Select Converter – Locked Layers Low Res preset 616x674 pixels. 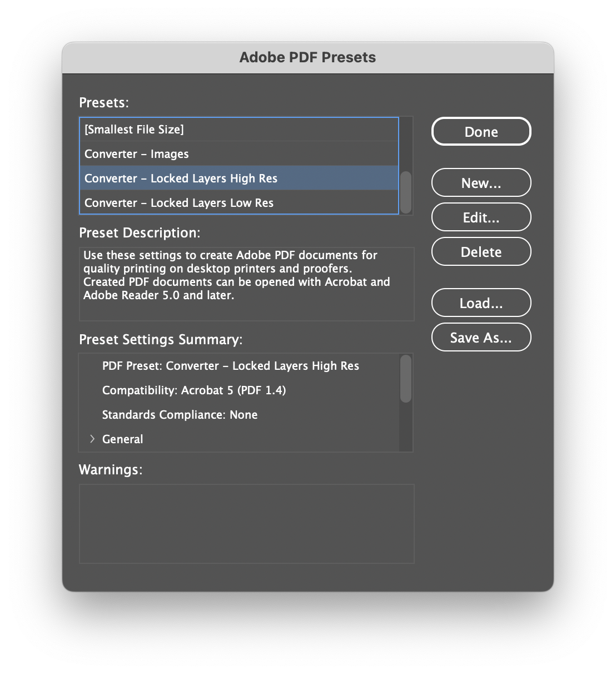coord(239,203)
